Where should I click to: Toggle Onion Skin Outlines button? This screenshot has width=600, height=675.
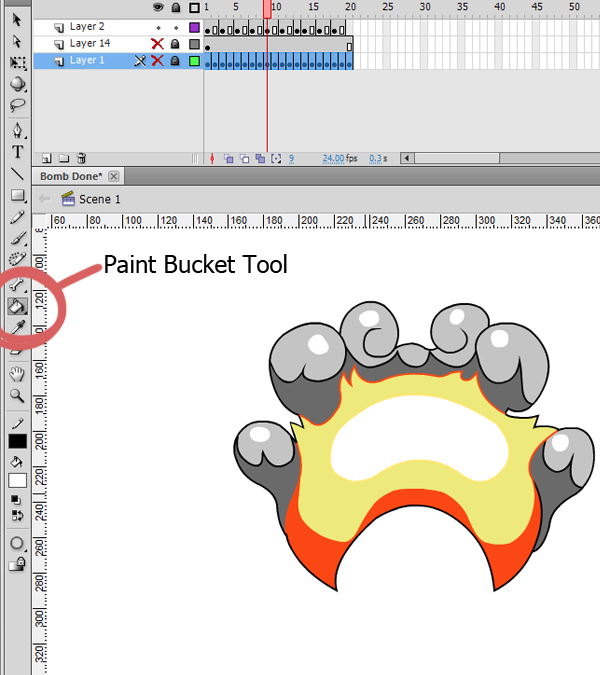pyautogui.click(x=244, y=159)
